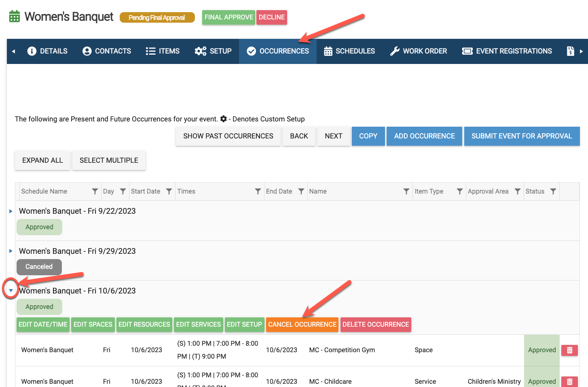The image size is (588, 387).
Task: Click the orange Cancel Occurrence button
Action: 302,325
